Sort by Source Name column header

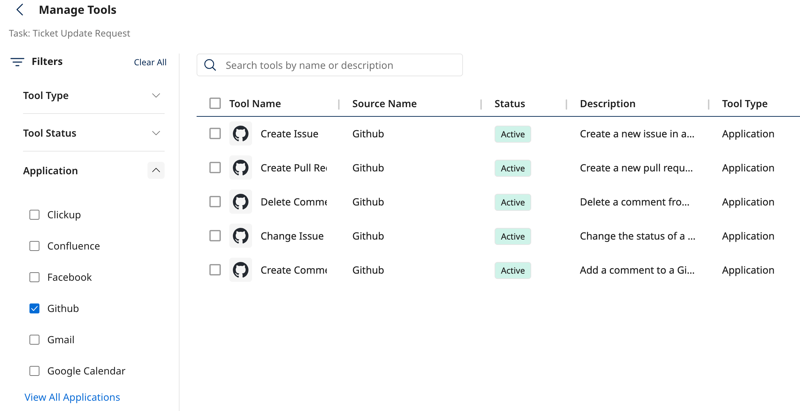(x=384, y=104)
